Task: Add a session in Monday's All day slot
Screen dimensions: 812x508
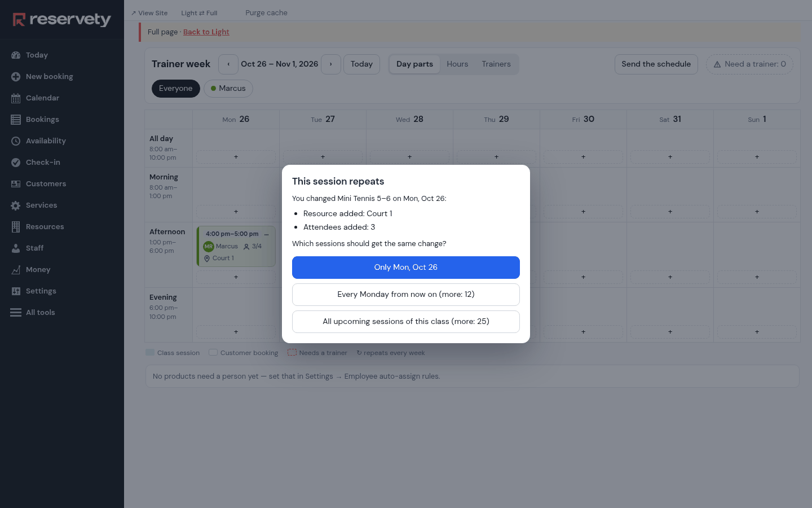Action: 236,157
